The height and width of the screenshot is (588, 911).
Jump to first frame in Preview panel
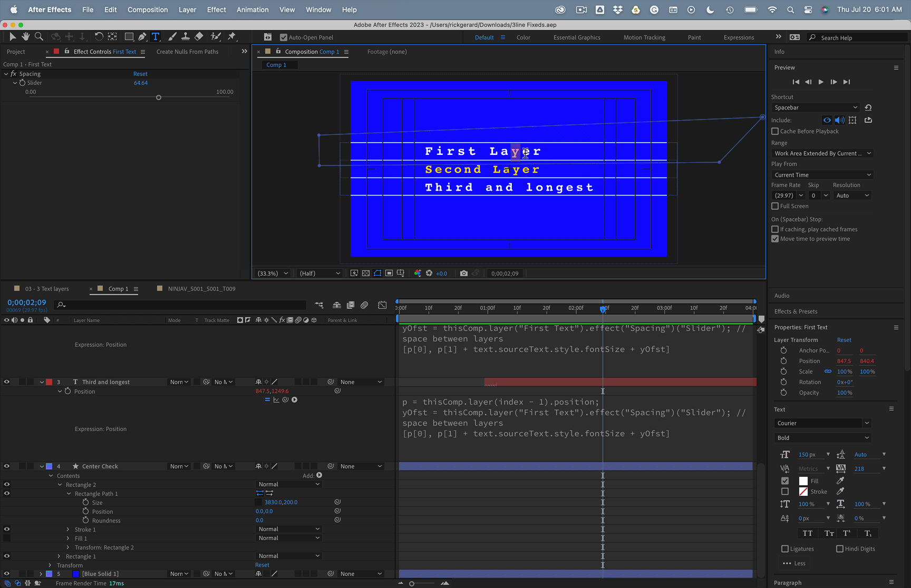[796, 82]
